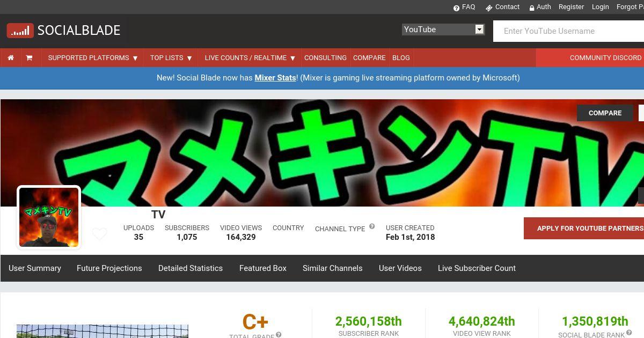644x338 pixels.
Task: Open the shopping cart icon
Action: [x=29, y=57]
